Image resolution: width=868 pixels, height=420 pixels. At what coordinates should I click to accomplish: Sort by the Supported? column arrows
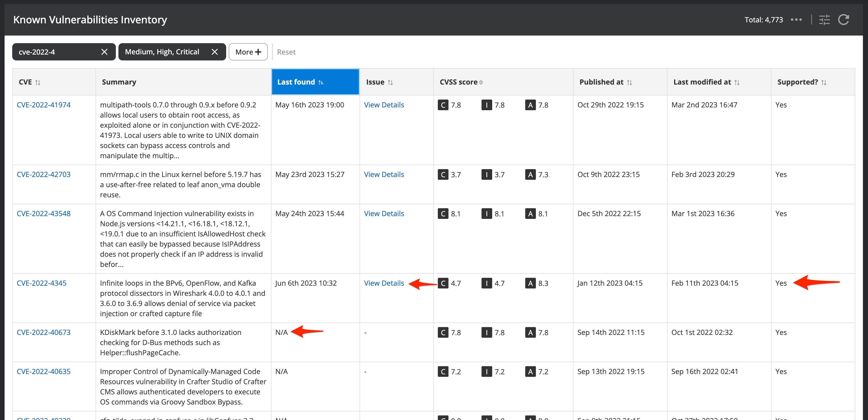tap(824, 83)
